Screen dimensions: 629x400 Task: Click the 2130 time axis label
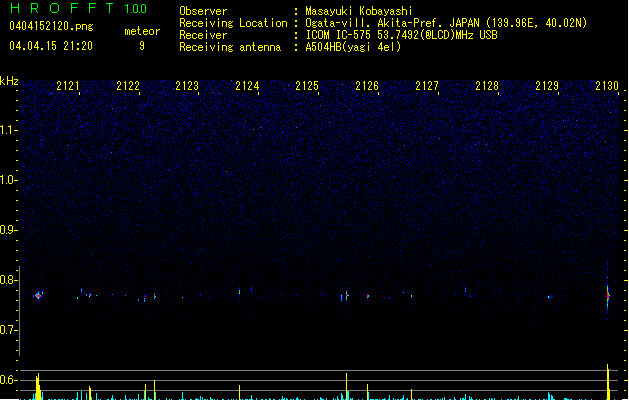(607, 86)
